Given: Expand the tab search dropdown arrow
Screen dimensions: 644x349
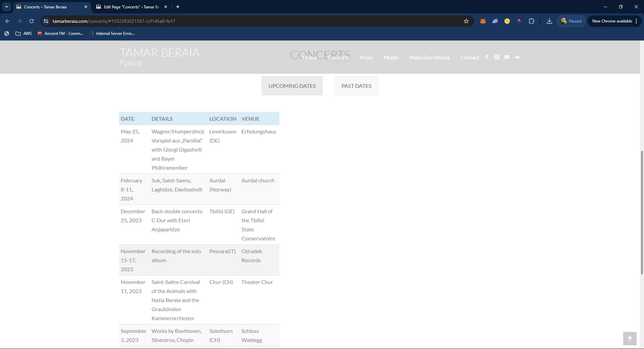Looking at the screenshot, I should tap(7, 7).
